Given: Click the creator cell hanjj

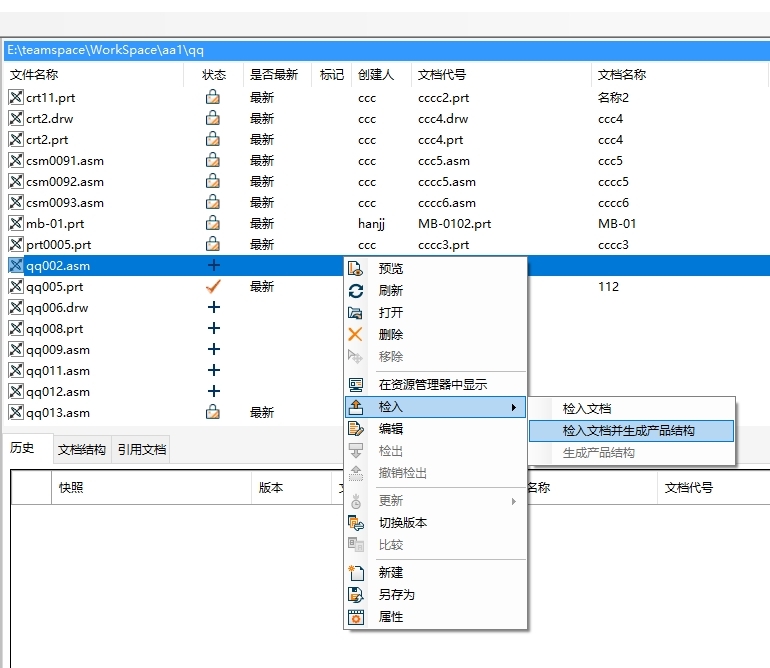Looking at the screenshot, I should pos(371,224).
